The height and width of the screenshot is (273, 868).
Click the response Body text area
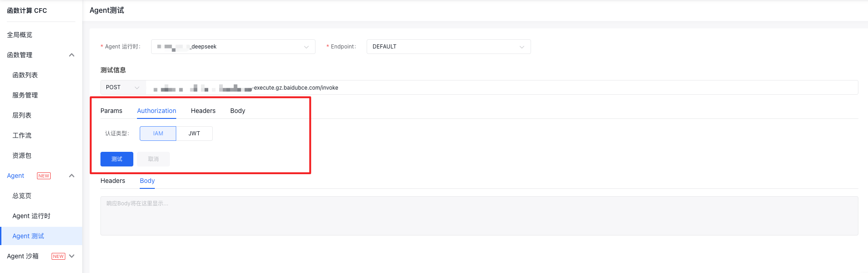click(479, 216)
